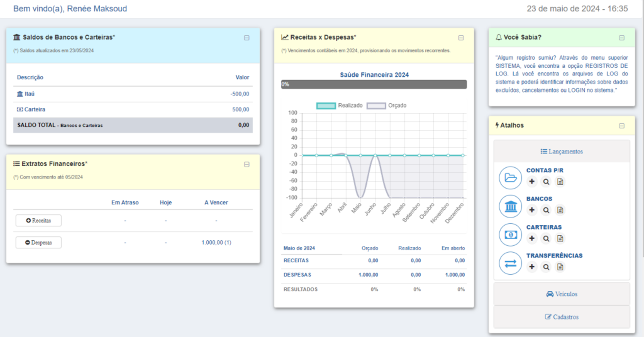
Task: Add a new Contas P/R entry
Action: [x=532, y=182]
